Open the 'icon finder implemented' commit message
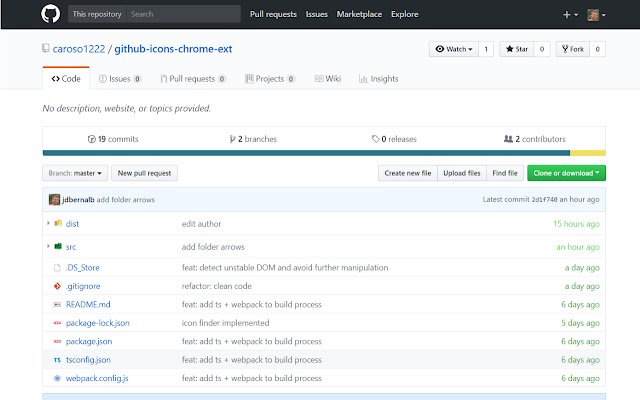This screenshot has width=640, height=400. [x=225, y=323]
